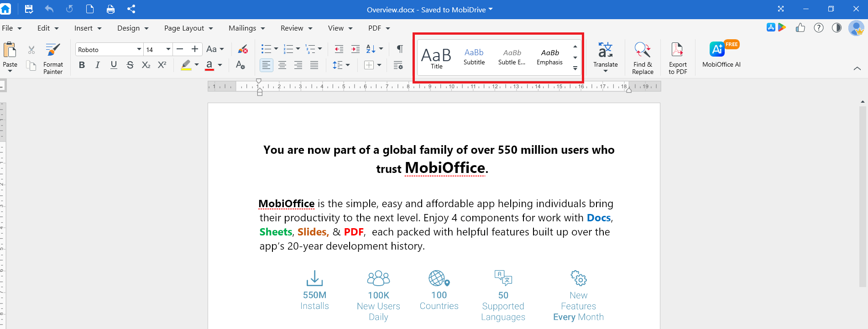Screen dimensions: 868x329
Task: Open the Mailings menu
Action: 247,28
